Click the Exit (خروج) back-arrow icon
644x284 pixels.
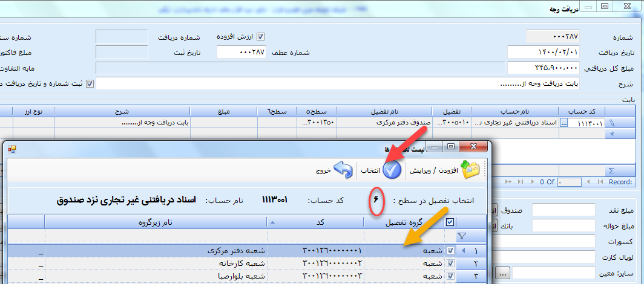(x=343, y=170)
